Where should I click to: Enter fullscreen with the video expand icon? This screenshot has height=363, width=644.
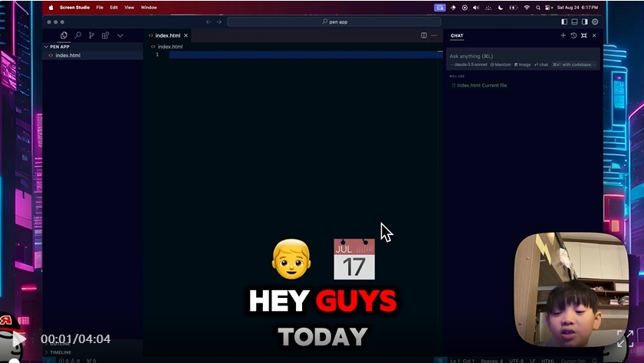pyautogui.click(x=626, y=339)
